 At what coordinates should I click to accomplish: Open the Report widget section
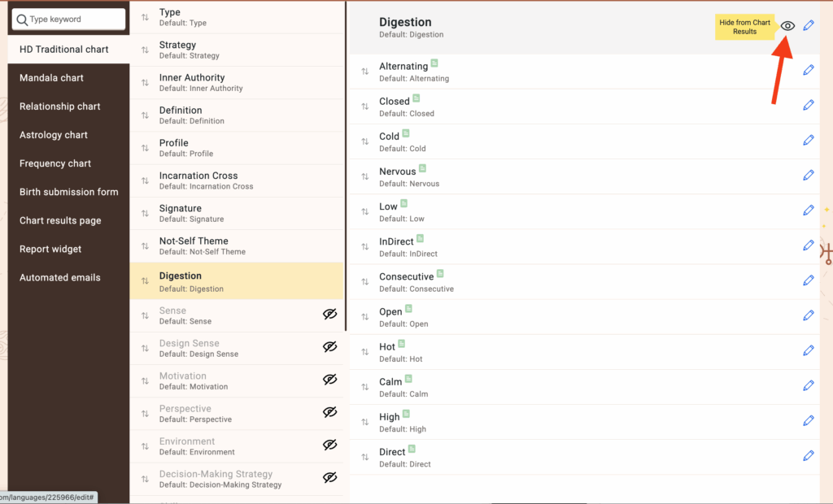[50, 249]
